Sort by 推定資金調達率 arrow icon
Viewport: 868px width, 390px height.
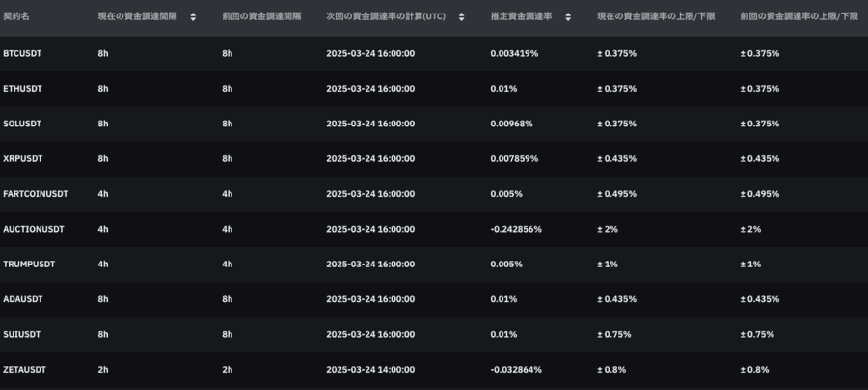pyautogui.click(x=567, y=16)
